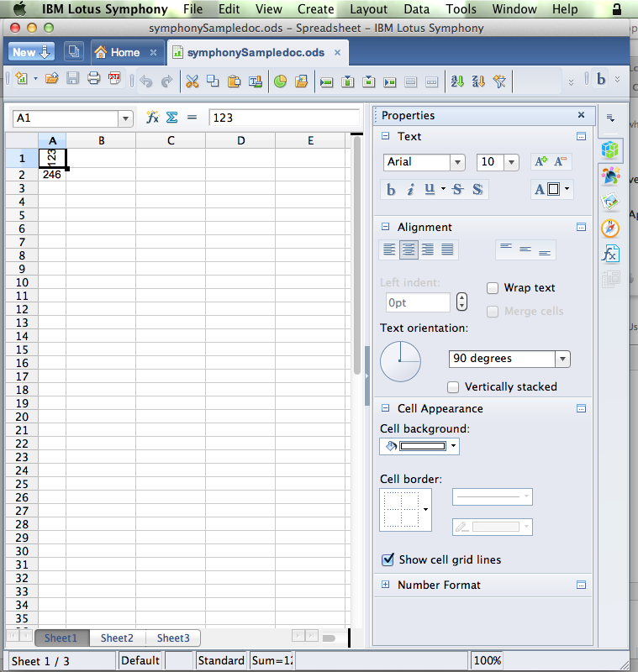
Task: Open the fx functions sidebar icon
Action: click(x=610, y=254)
